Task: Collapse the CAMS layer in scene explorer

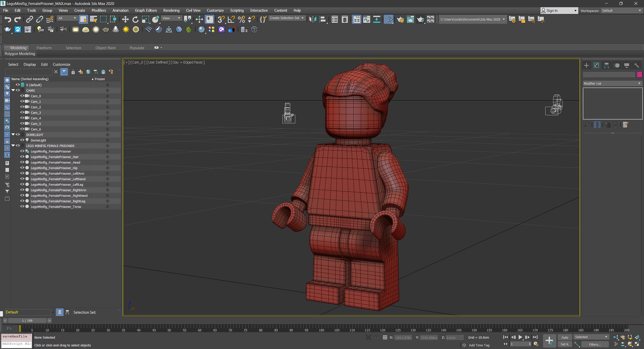Action: coord(13,90)
